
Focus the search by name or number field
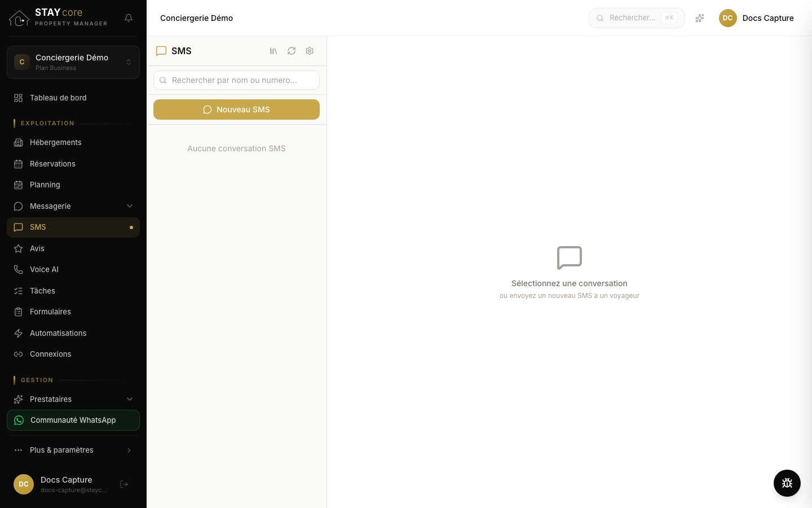pos(236,80)
